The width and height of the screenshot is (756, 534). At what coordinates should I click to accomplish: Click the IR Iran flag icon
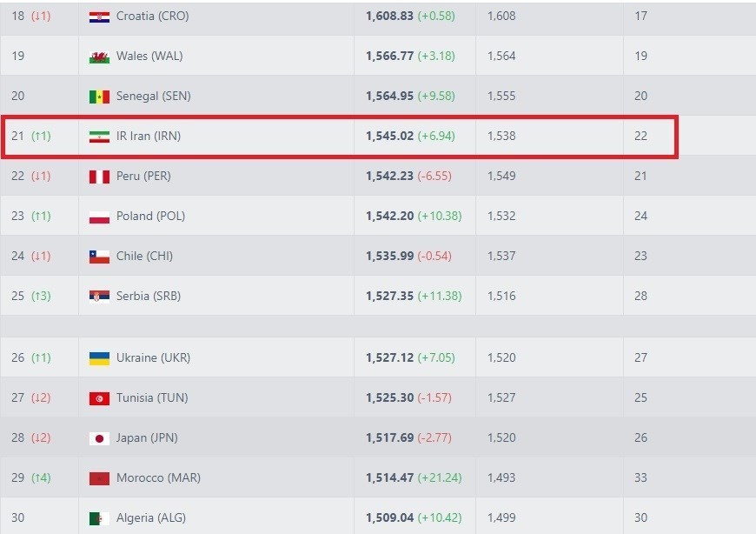pos(99,137)
